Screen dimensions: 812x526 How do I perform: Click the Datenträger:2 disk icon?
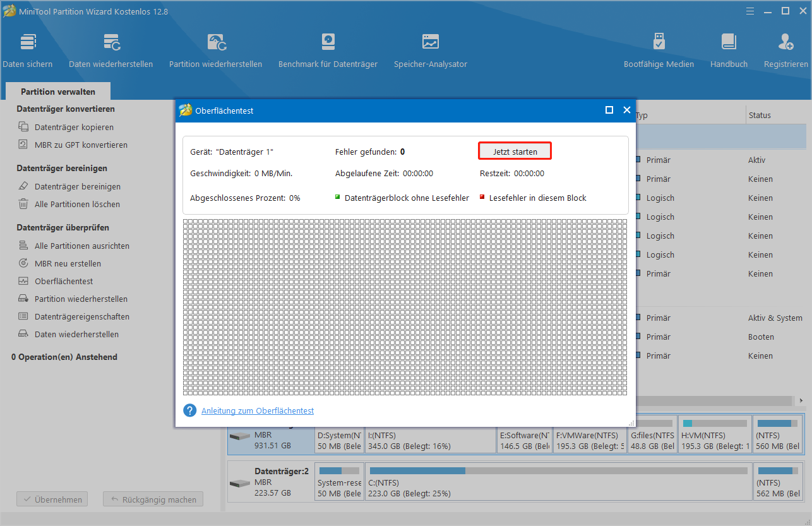pyautogui.click(x=240, y=483)
